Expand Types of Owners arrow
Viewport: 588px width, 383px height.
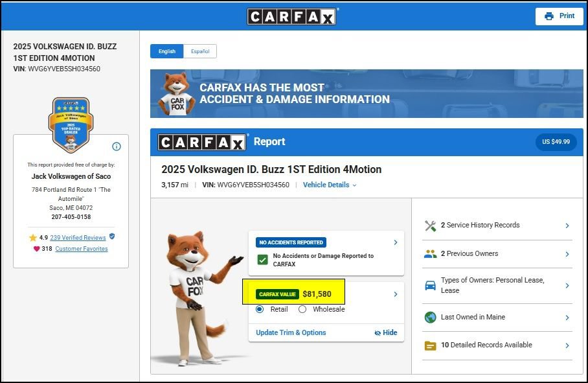(x=567, y=286)
